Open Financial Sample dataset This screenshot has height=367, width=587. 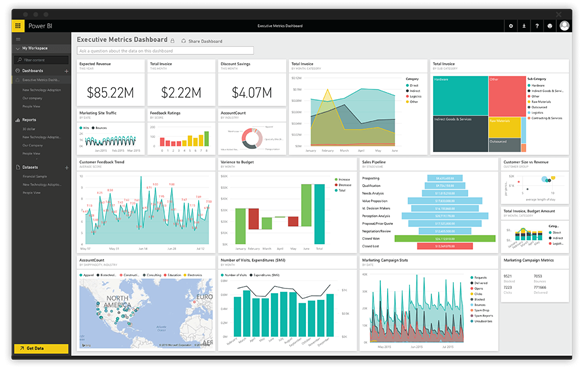pos(35,176)
